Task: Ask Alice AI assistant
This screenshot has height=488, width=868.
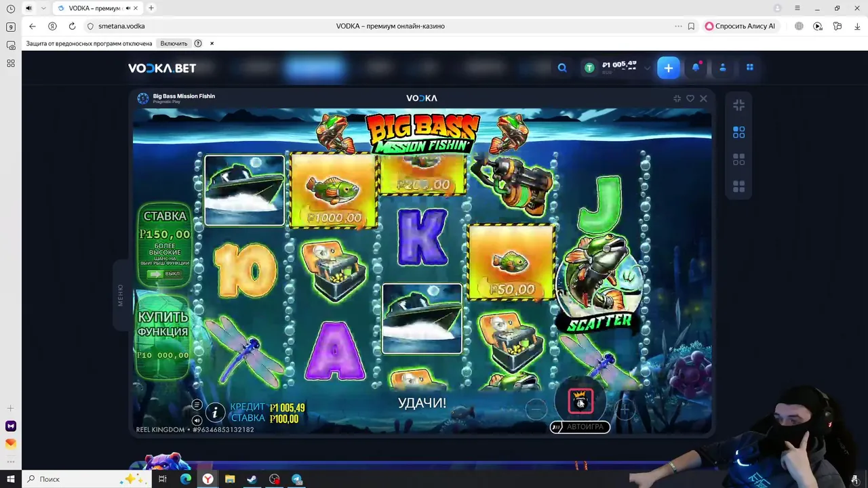Action: coord(740,26)
